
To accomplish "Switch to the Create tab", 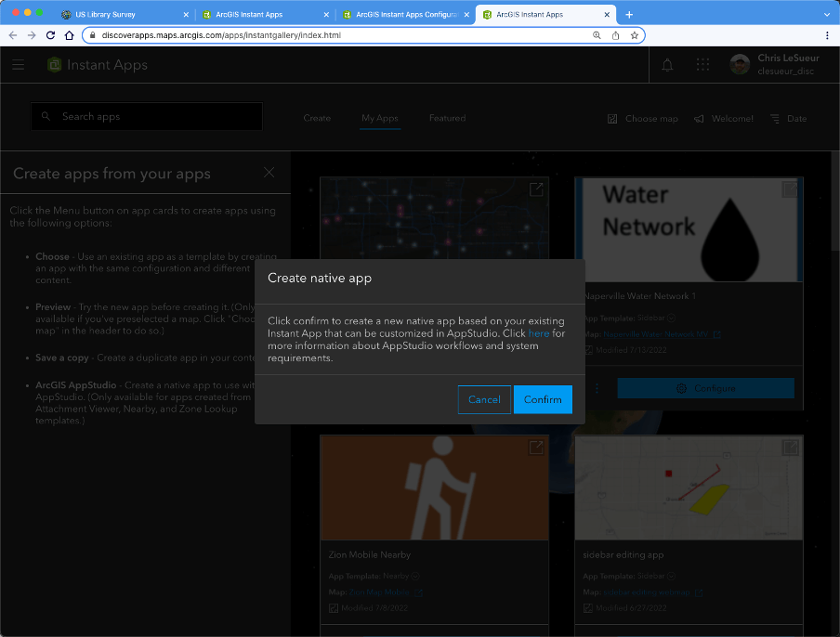I will [317, 118].
